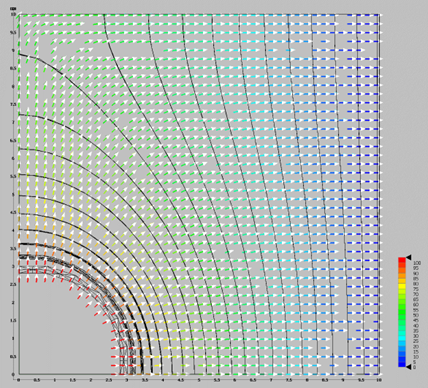The width and height of the screenshot is (428, 388).
Task: Click the y-axis tick label 3
Action: tap(13, 266)
